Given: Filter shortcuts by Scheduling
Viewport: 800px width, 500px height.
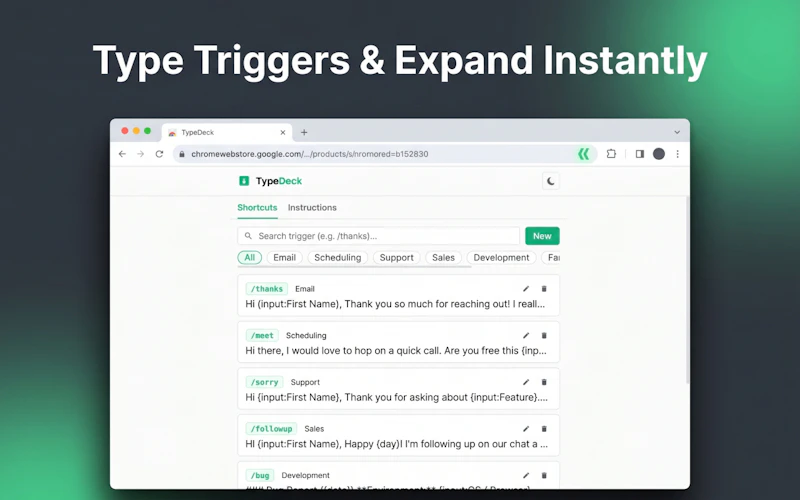Looking at the screenshot, I should pos(337,258).
